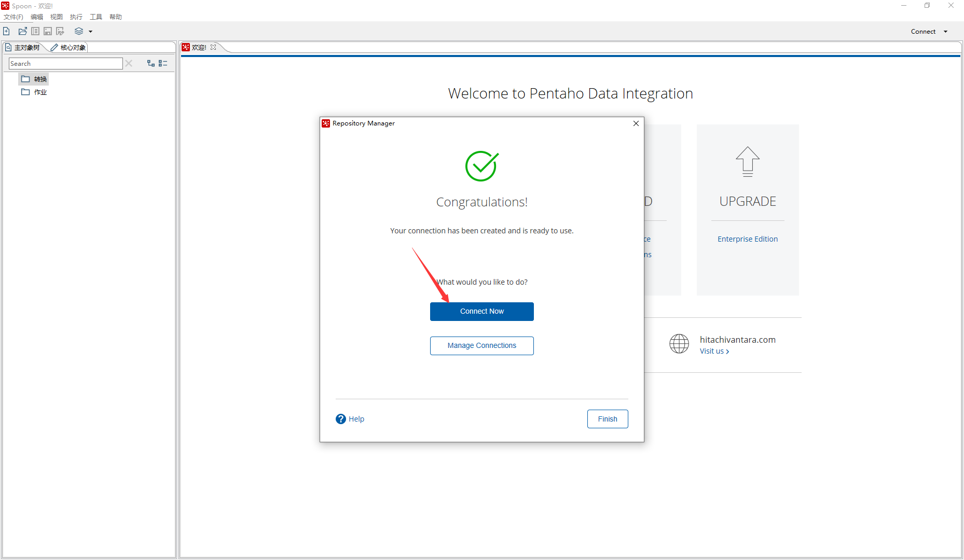Click the Spoon application icon in title bar
The image size is (964, 560).
[5, 6]
